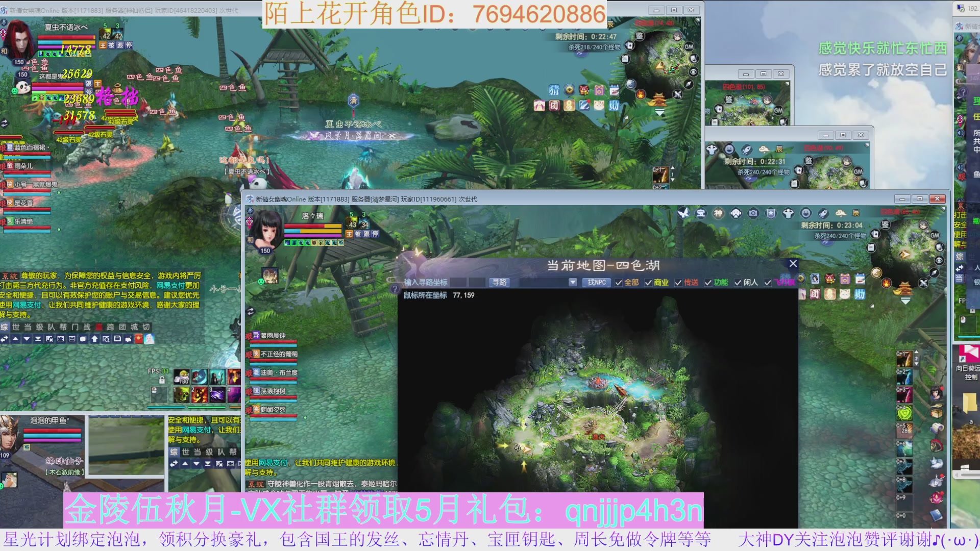Open the butterfly icon in the 洛々璃 window

click(683, 213)
